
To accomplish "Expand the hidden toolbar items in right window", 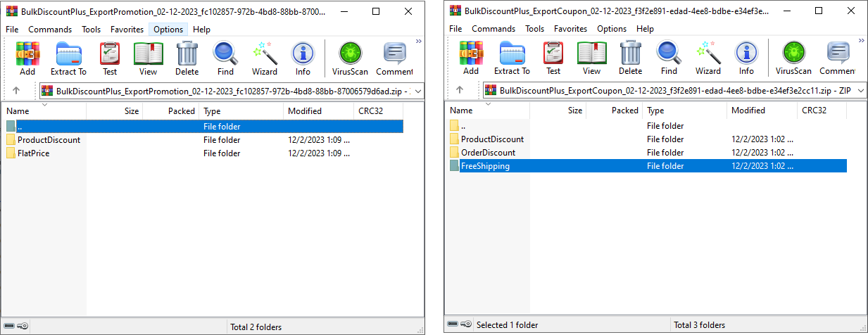I will point(862,42).
